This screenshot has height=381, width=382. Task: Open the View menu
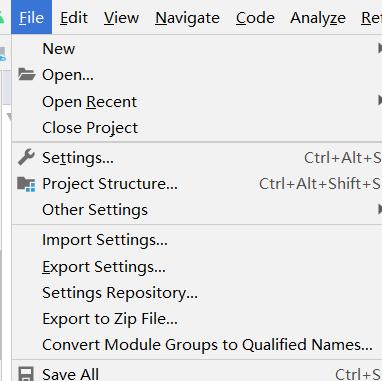coord(121,17)
